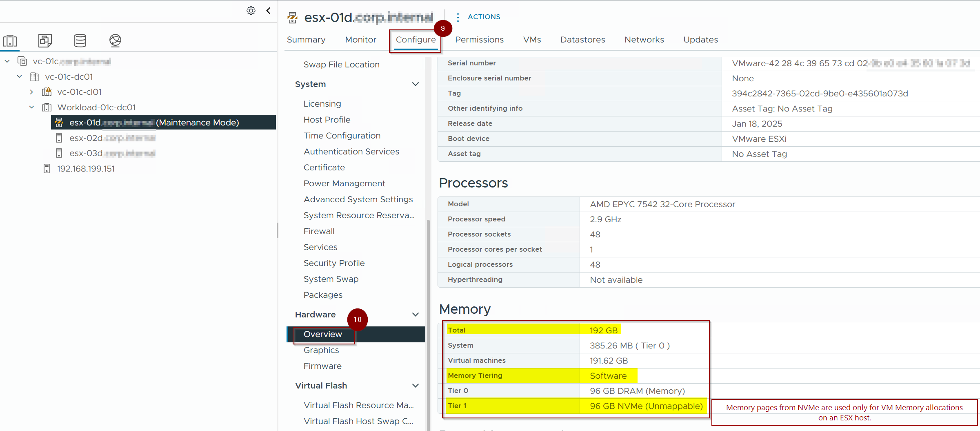Screen dimensions: 980x431
Task: Collapse the System settings section
Action: coord(416,84)
